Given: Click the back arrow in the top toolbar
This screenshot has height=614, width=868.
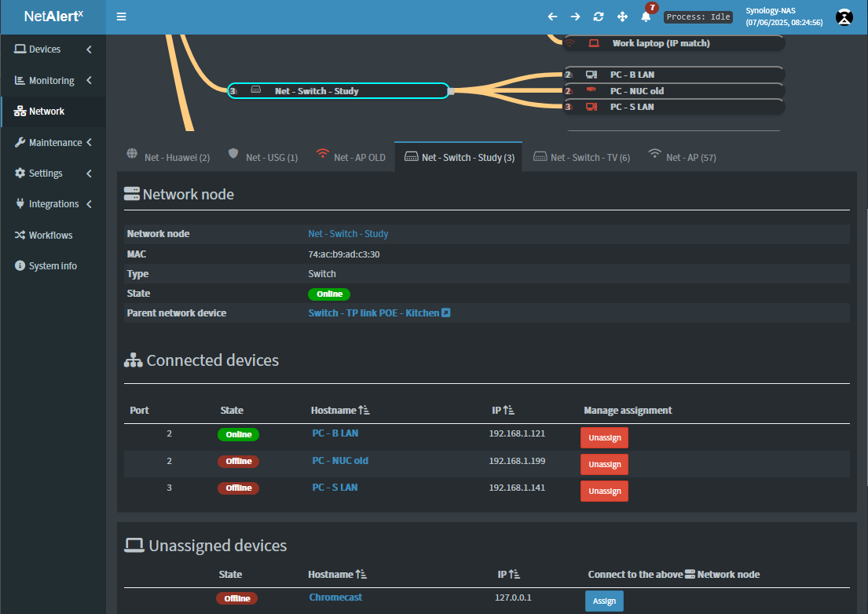Looking at the screenshot, I should [552, 16].
